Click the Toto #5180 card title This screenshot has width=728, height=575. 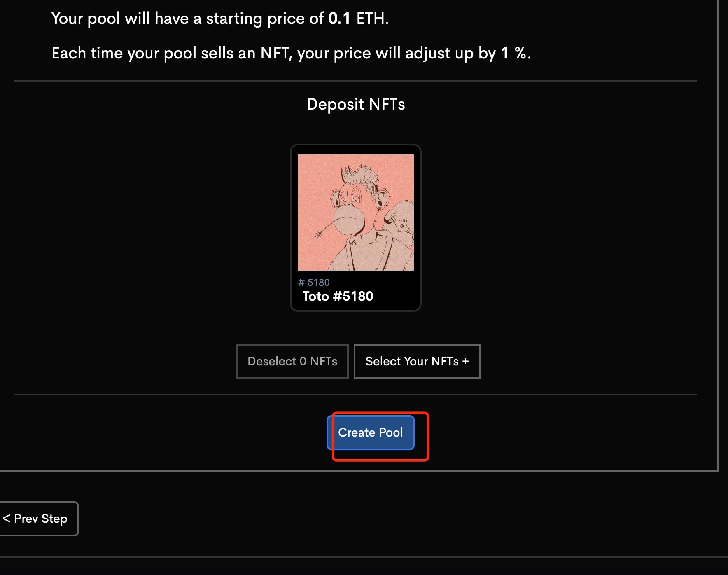(x=338, y=296)
